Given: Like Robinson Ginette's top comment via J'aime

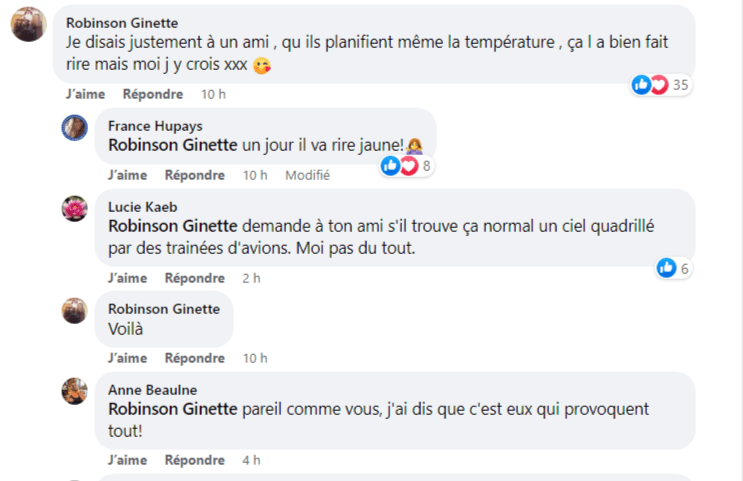Looking at the screenshot, I should 85,94.
